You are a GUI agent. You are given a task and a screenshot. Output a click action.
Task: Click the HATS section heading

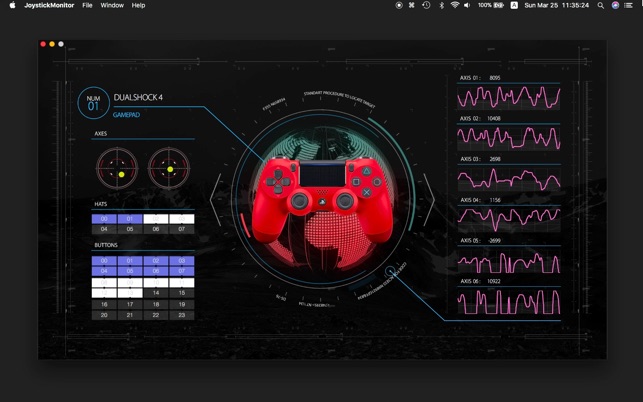[x=100, y=204]
